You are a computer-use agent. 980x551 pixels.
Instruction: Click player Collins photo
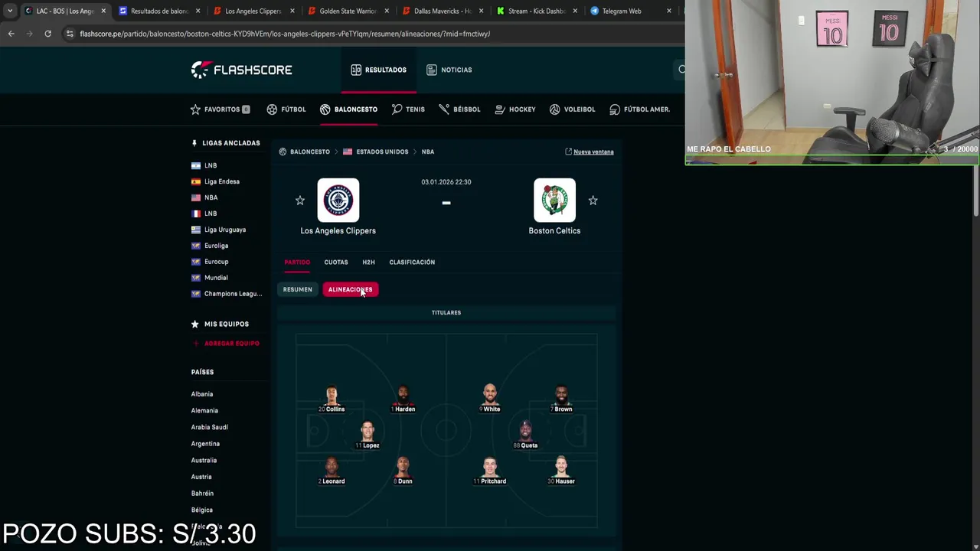(332, 395)
